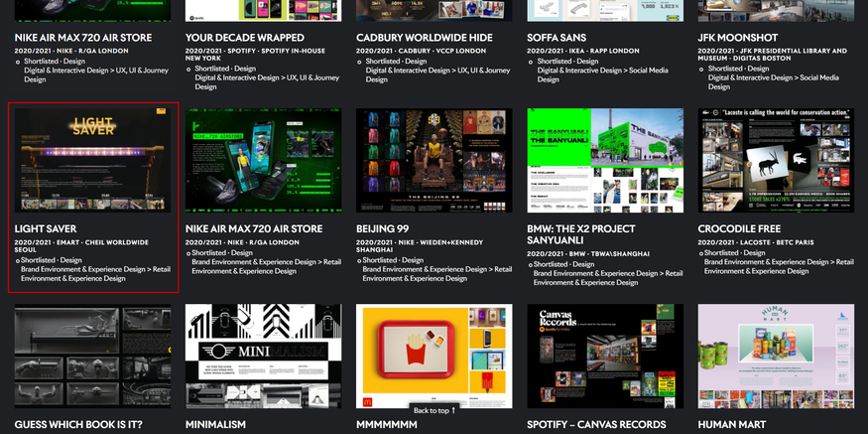Open the Beijing 99 project thumbnail
The width and height of the screenshot is (868, 434).
pos(434,160)
